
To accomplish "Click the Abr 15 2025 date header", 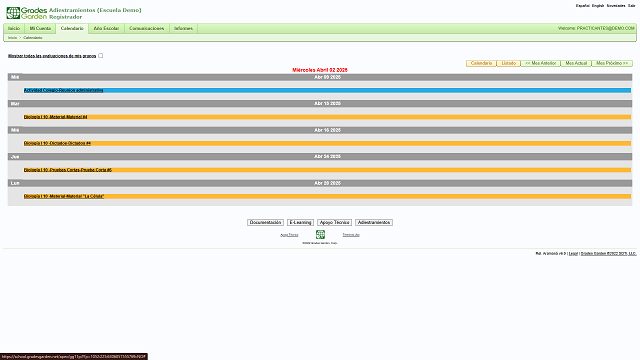I will tap(327, 104).
